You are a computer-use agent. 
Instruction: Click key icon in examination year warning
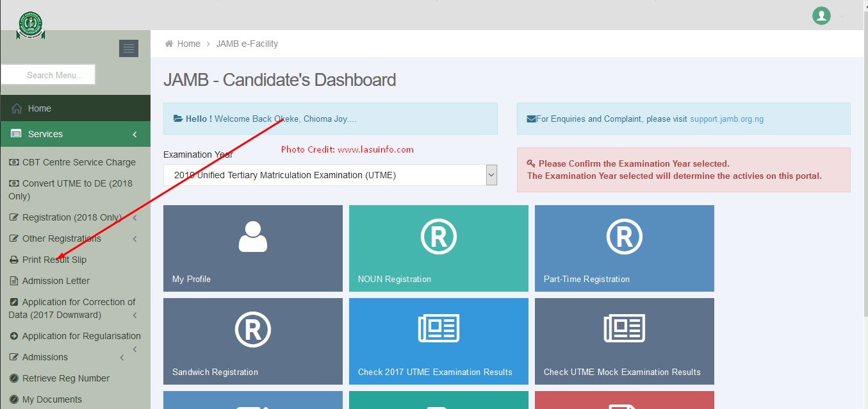(x=531, y=163)
